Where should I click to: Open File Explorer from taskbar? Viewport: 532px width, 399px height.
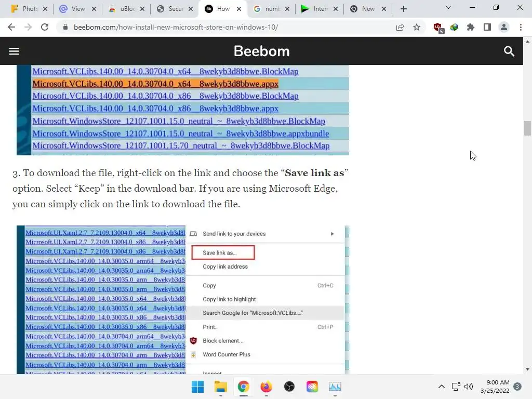pyautogui.click(x=220, y=387)
